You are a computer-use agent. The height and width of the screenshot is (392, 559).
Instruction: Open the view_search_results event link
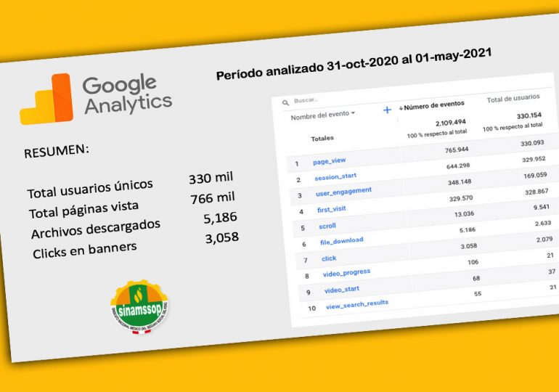coord(357,305)
